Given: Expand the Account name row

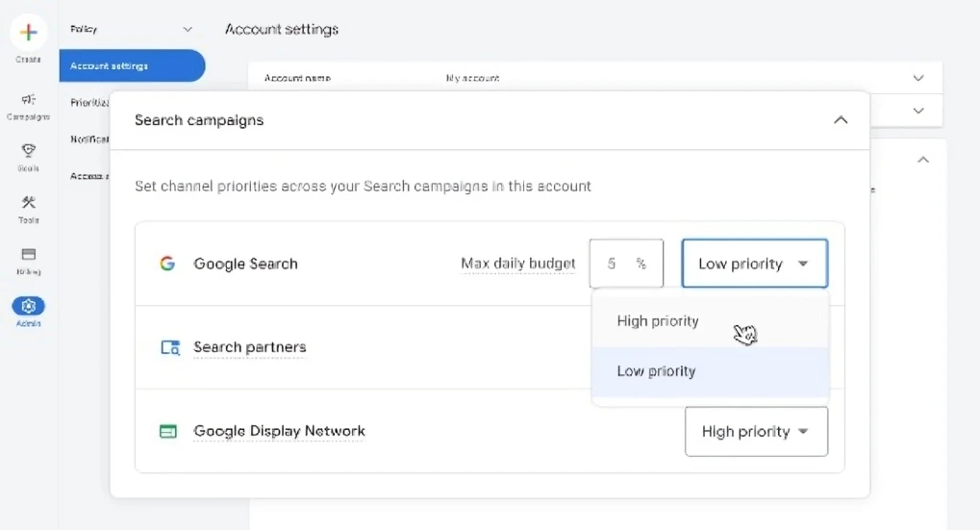Looking at the screenshot, I should click(x=918, y=78).
